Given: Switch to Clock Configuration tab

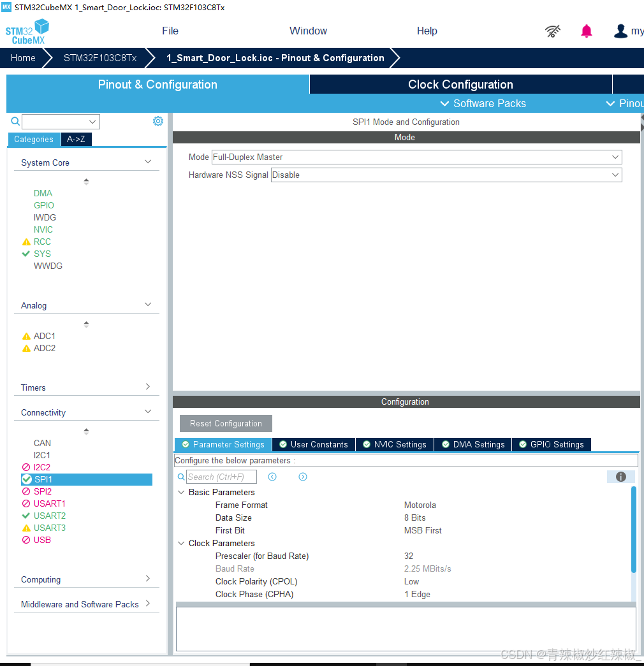Looking at the screenshot, I should click(461, 85).
